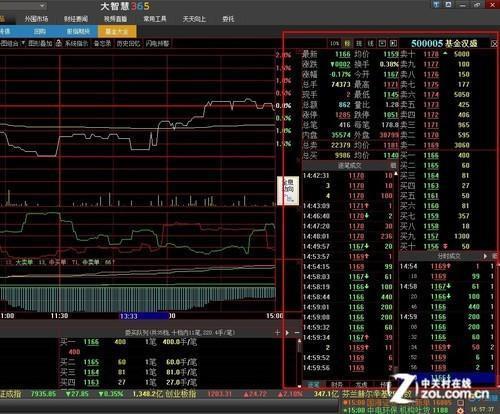500x414 pixels.
Task: Click the clock 16:57:37 at bottom right
Action: 482,409
